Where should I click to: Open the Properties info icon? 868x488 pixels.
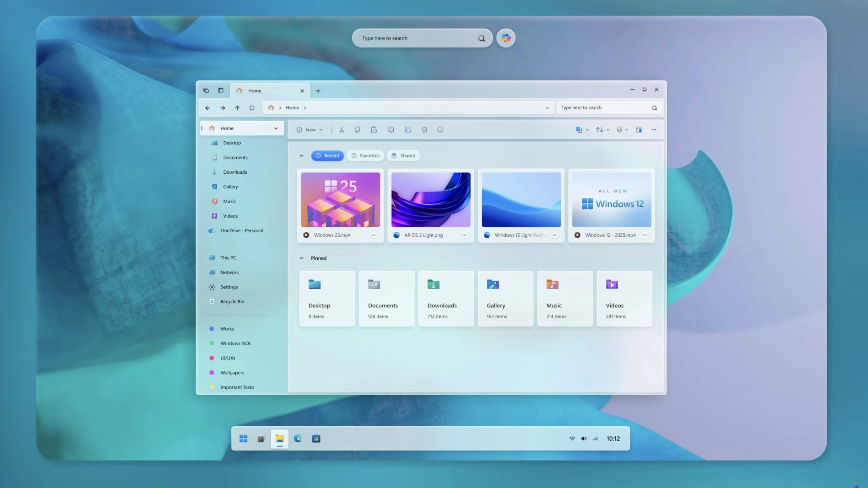click(440, 130)
